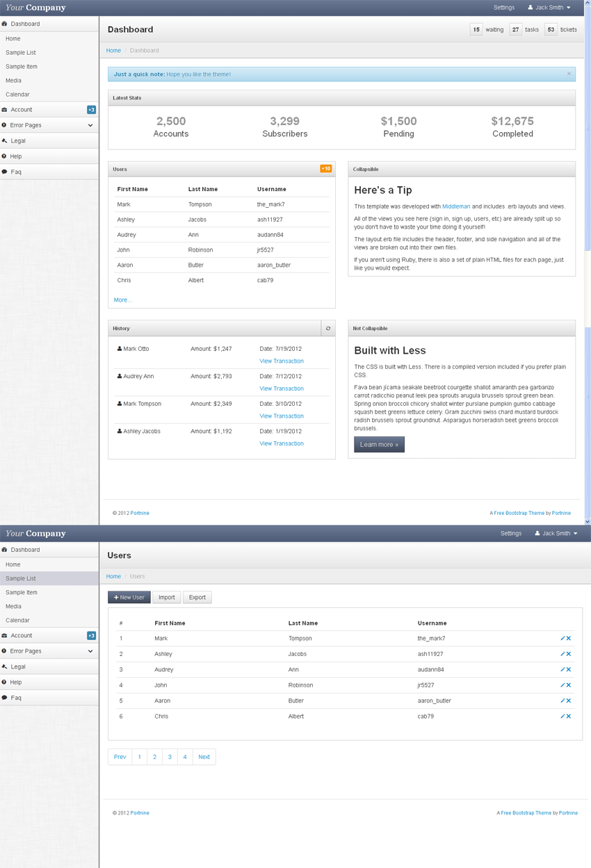The height and width of the screenshot is (868, 591).
Task: Open Jack Smith dropdown on Dashboard page header
Action: tap(549, 8)
